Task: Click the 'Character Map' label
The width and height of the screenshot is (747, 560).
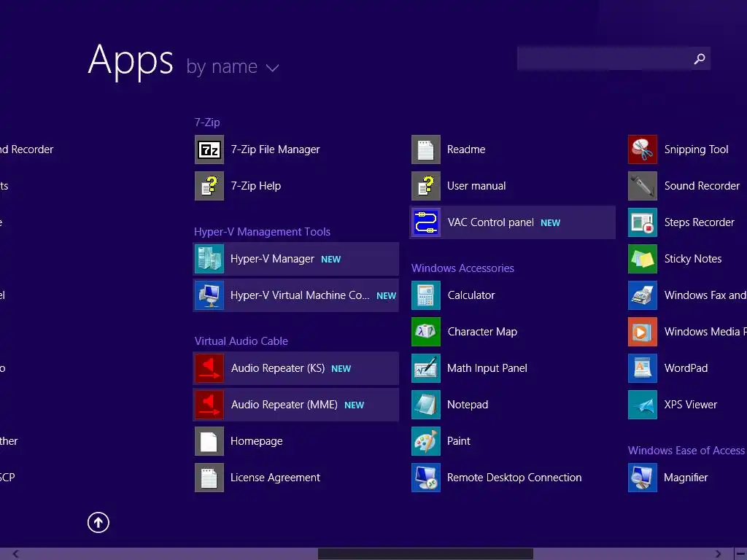Action: coord(483,332)
